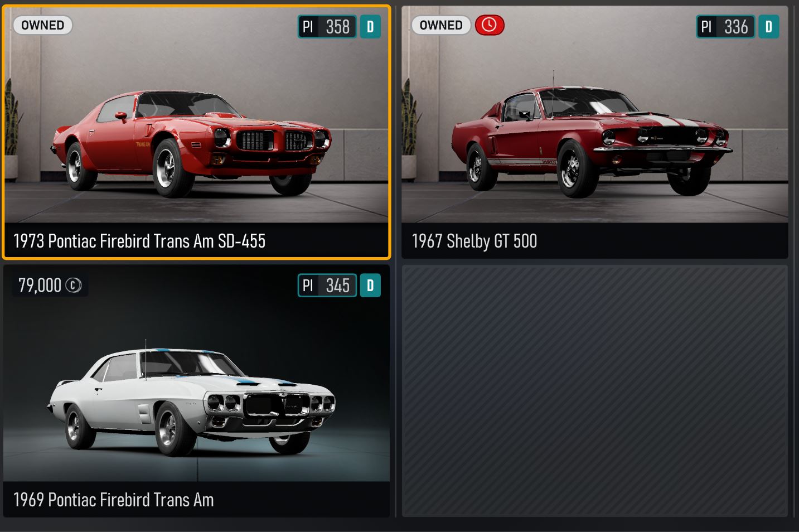Click the PI 336 rating badge
This screenshot has height=532, width=799.
click(x=726, y=27)
